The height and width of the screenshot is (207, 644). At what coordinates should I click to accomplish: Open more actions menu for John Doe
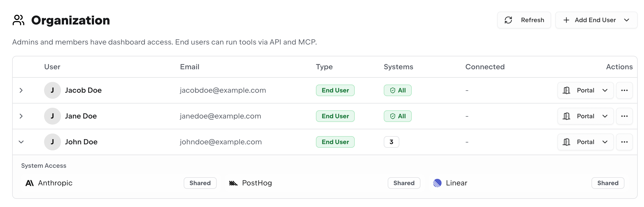click(x=624, y=142)
